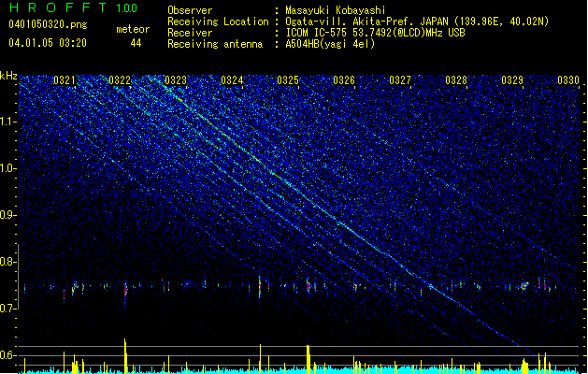Click the 0.8 frequency axis label
This screenshot has height=374, width=588.
(8, 262)
